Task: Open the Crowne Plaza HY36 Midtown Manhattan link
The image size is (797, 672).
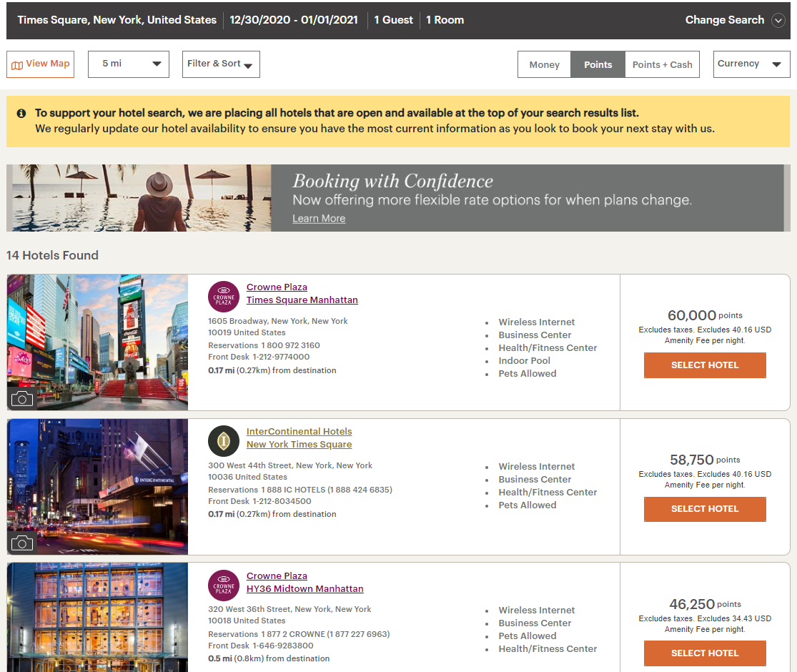Action: 305,582
